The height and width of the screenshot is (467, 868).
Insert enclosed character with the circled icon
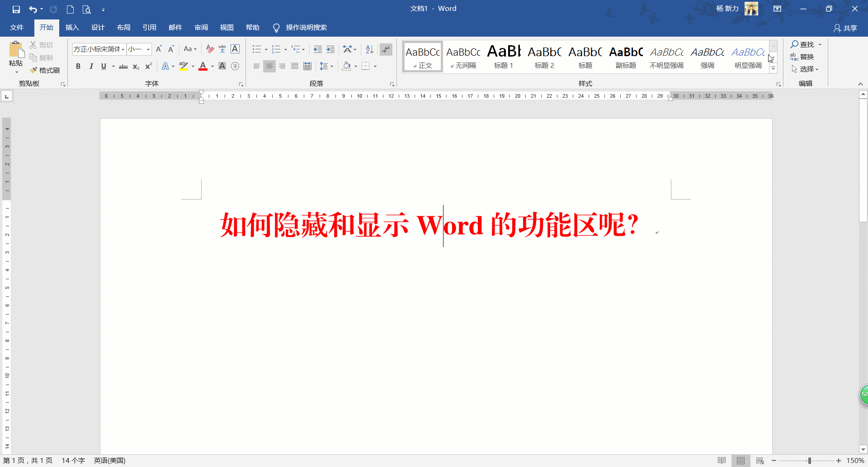pyautogui.click(x=235, y=66)
